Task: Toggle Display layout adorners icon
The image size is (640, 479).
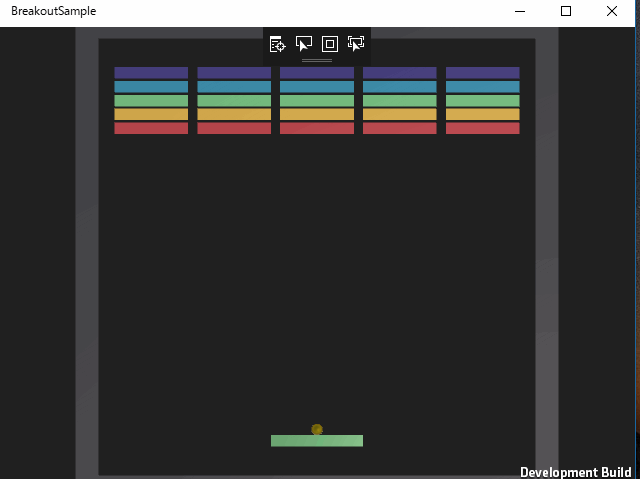Action: [x=330, y=44]
